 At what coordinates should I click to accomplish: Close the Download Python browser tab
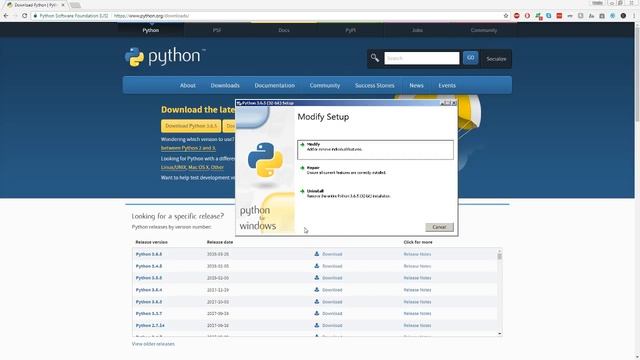pyautogui.click(x=63, y=5)
